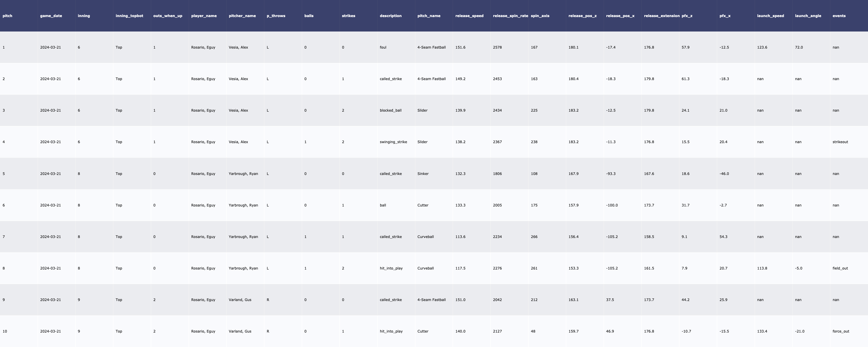Click the release speed value 113.6
This screenshot has width=868, height=347.
(x=460, y=237)
